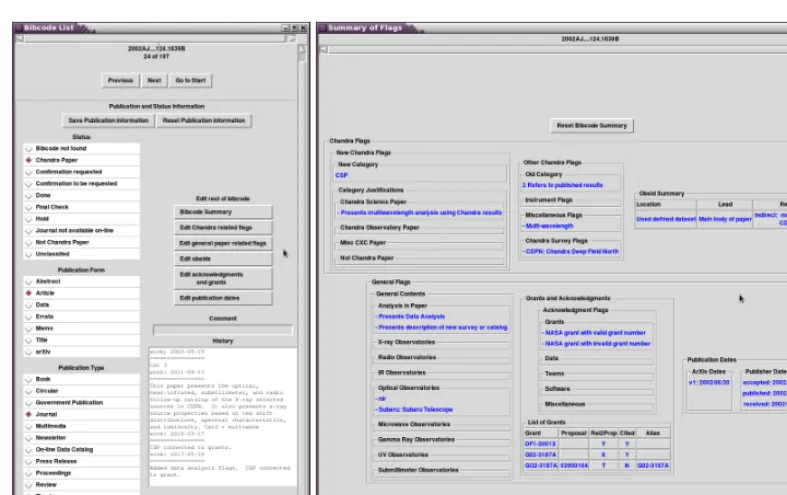Click the Previous button in Bibcode List
Screen dimensions: 787x495
[120, 80]
